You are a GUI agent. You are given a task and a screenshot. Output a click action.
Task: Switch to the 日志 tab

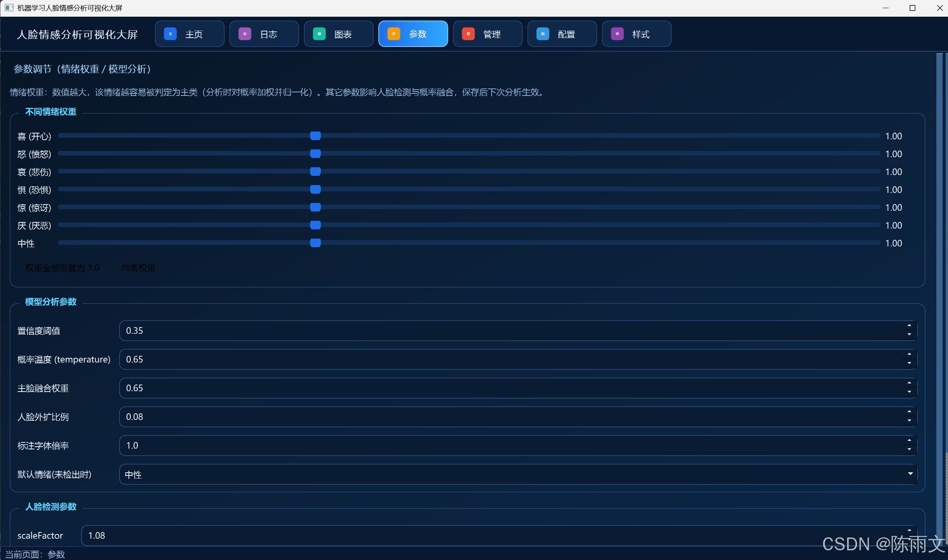click(264, 34)
